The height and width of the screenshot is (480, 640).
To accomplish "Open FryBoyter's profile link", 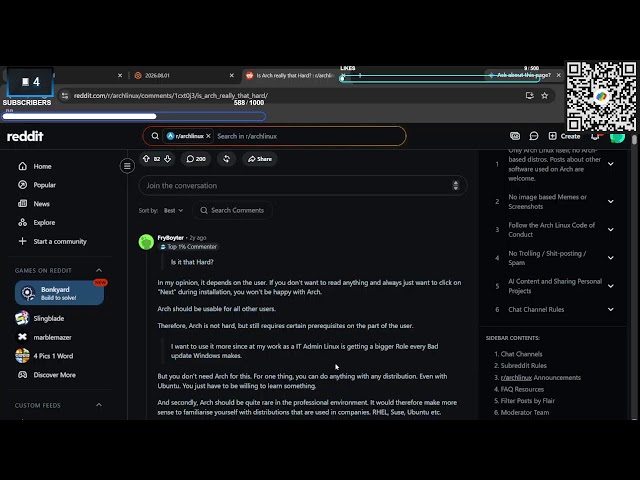I will click(170, 238).
